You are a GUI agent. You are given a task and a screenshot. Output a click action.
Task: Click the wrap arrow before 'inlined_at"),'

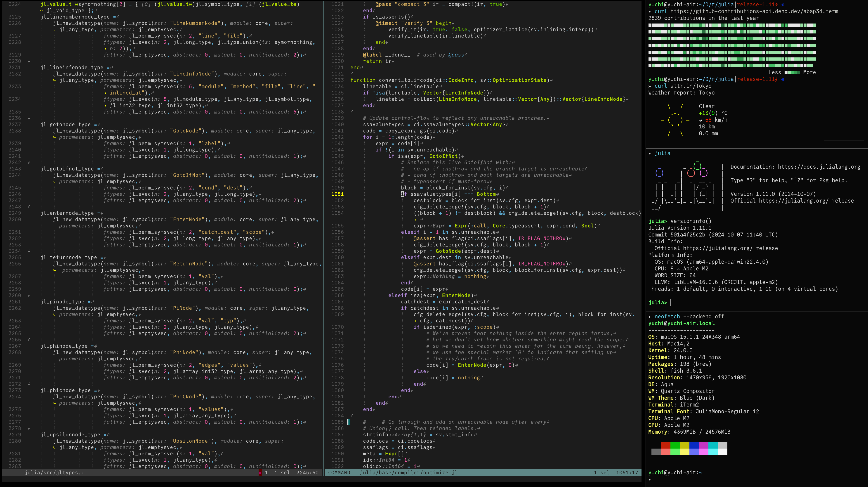point(105,93)
